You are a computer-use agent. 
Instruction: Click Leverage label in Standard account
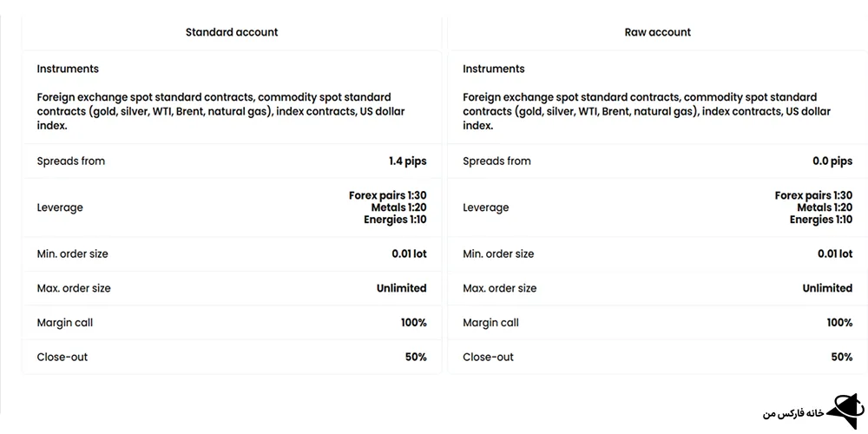[60, 207]
